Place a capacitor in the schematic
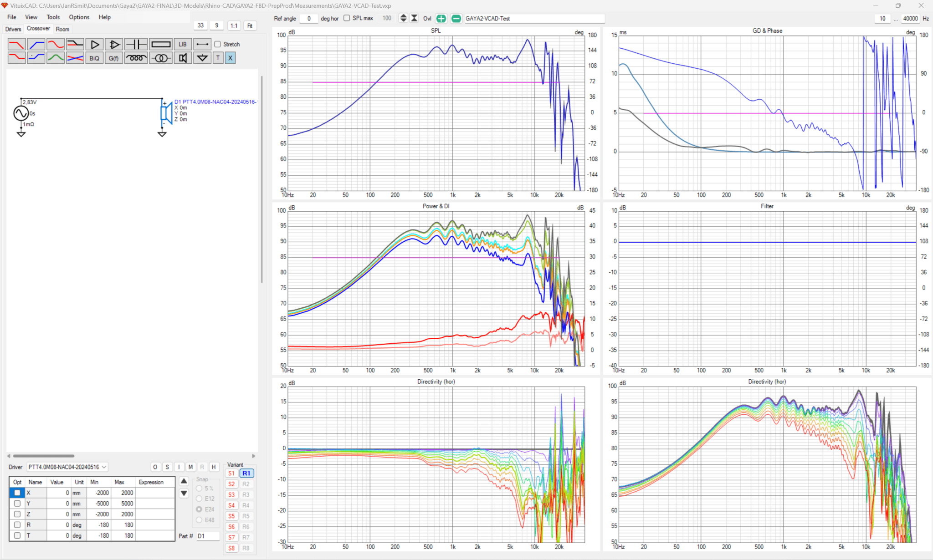The image size is (933, 560). [x=136, y=44]
